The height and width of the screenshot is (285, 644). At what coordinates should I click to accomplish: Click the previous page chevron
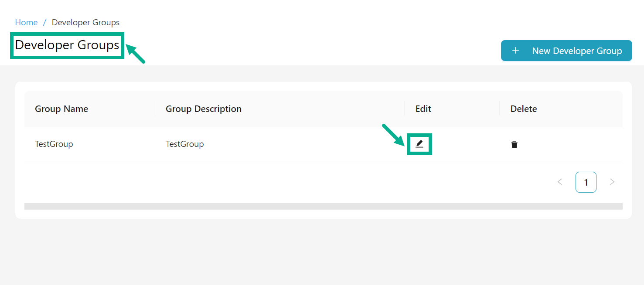click(560, 182)
